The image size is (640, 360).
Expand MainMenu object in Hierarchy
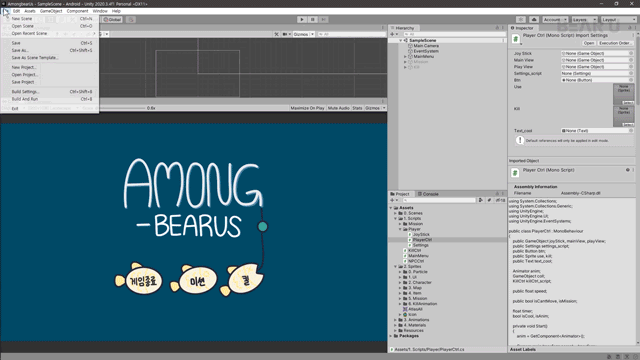(405, 57)
